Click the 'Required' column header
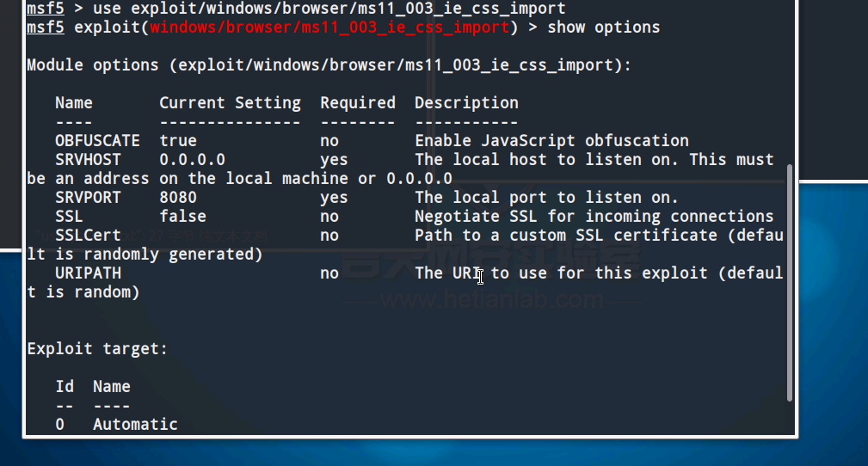868x466 pixels. coord(358,103)
